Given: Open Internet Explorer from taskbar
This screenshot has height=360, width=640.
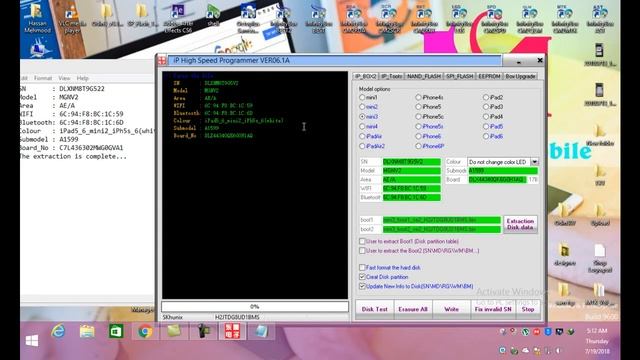Looking at the screenshot, I should pos(58,331).
